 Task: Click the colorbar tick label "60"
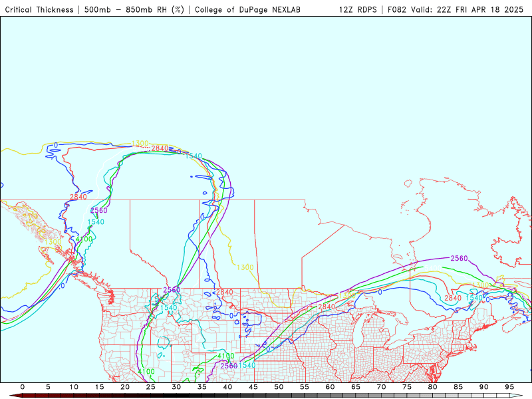(330, 387)
